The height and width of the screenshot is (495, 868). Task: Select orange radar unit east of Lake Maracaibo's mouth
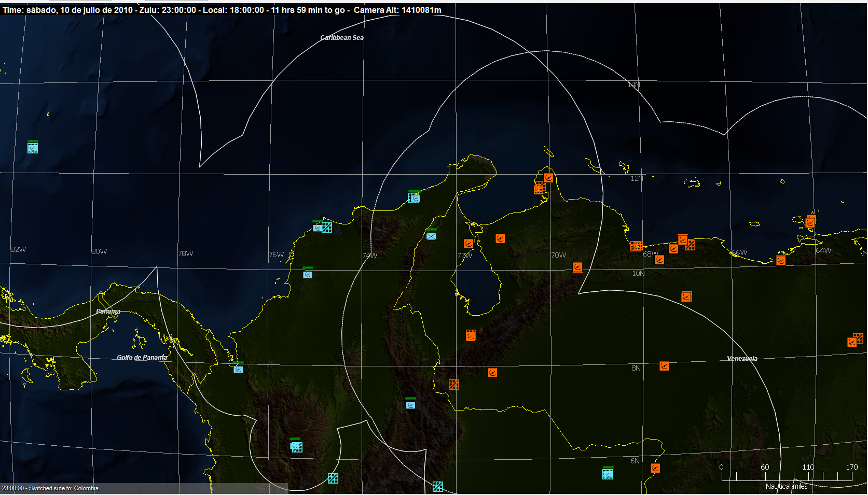(x=500, y=238)
